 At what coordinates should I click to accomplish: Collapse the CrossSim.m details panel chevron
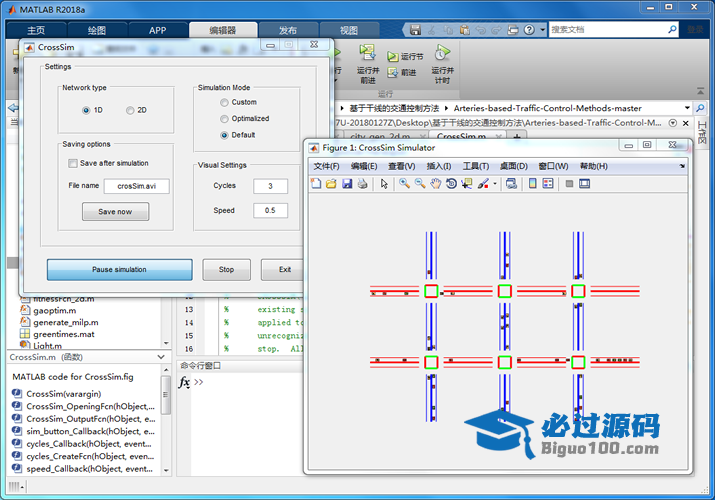(161, 357)
